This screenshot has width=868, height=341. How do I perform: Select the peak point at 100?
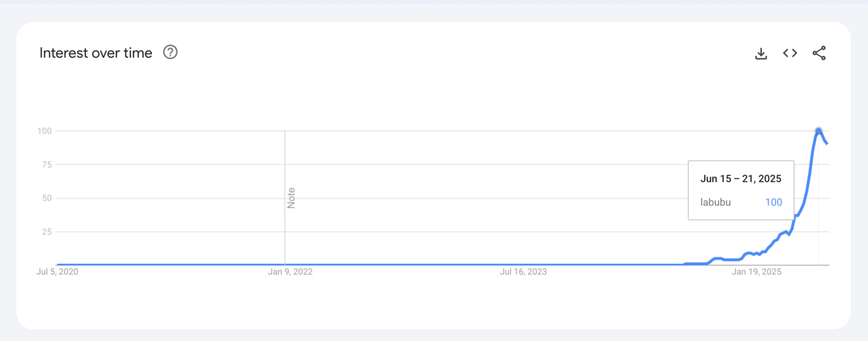click(x=818, y=130)
